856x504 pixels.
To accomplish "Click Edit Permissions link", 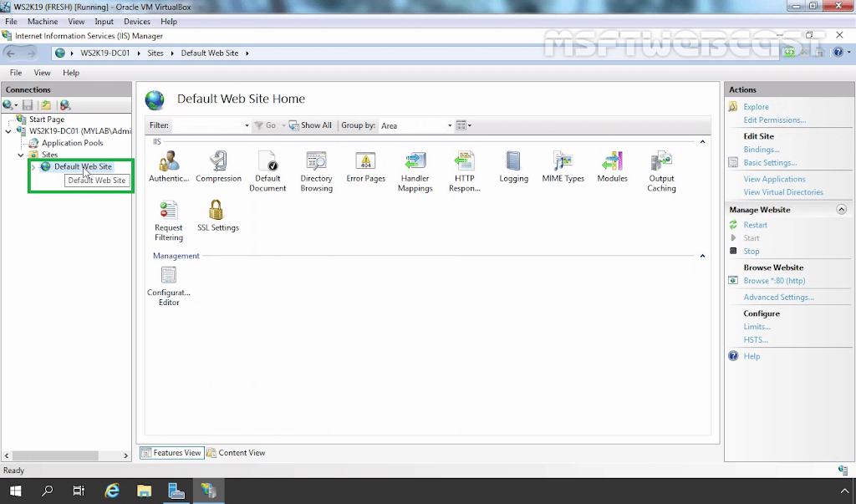I will click(x=775, y=120).
